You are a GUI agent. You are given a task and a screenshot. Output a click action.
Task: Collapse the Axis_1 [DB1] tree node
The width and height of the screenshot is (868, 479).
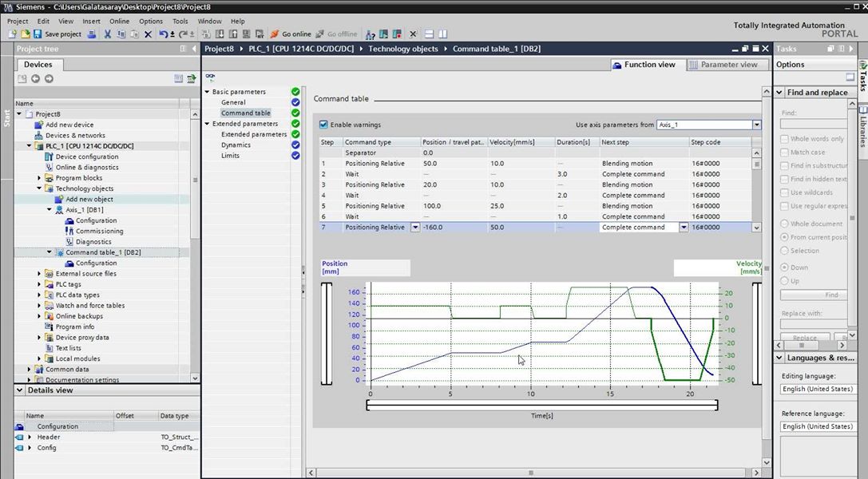point(50,210)
